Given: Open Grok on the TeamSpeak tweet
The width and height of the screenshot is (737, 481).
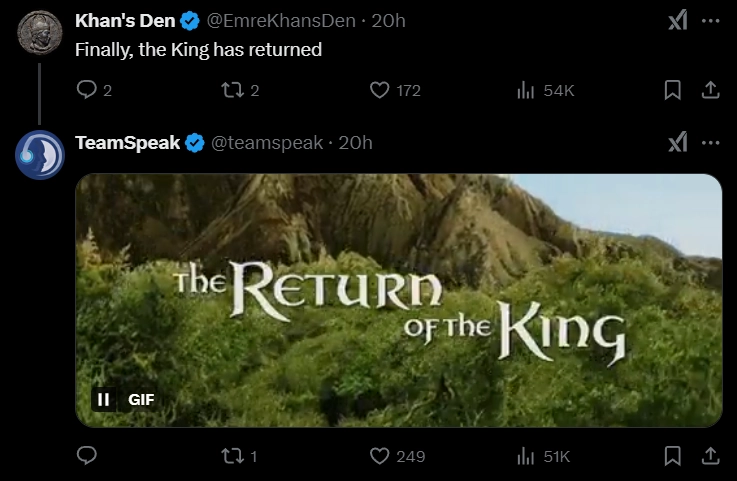Looking at the screenshot, I should (x=677, y=143).
